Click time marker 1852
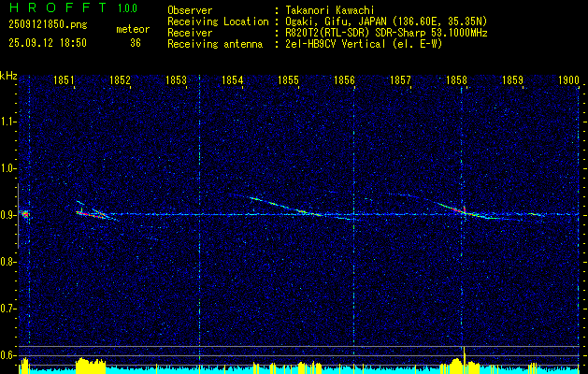This screenshot has height=374, width=588. click(120, 80)
